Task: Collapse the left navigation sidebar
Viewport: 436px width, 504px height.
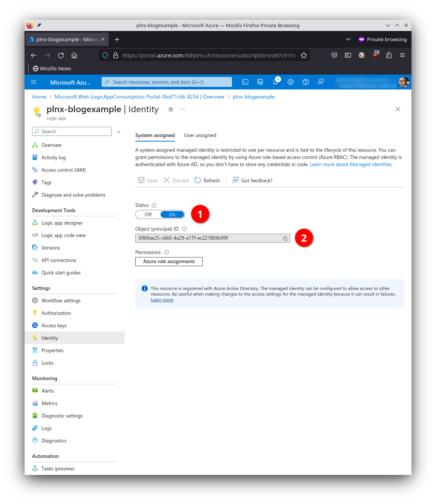Action: point(119,131)
